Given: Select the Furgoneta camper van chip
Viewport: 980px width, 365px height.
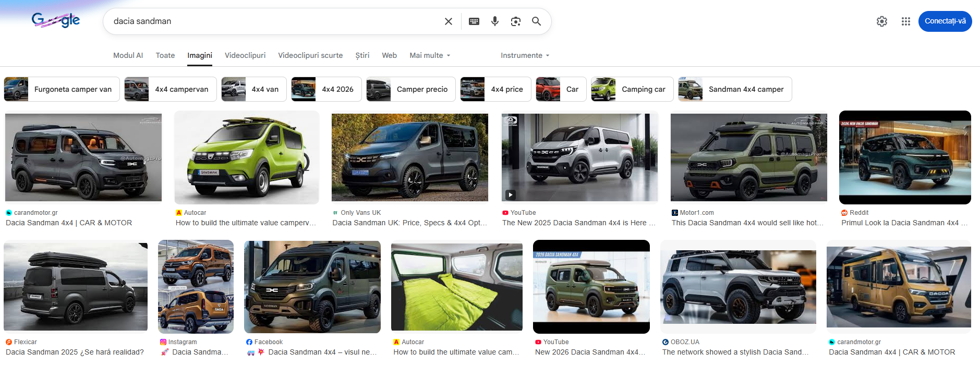Looking at the screenshot, I should [62, 89].
